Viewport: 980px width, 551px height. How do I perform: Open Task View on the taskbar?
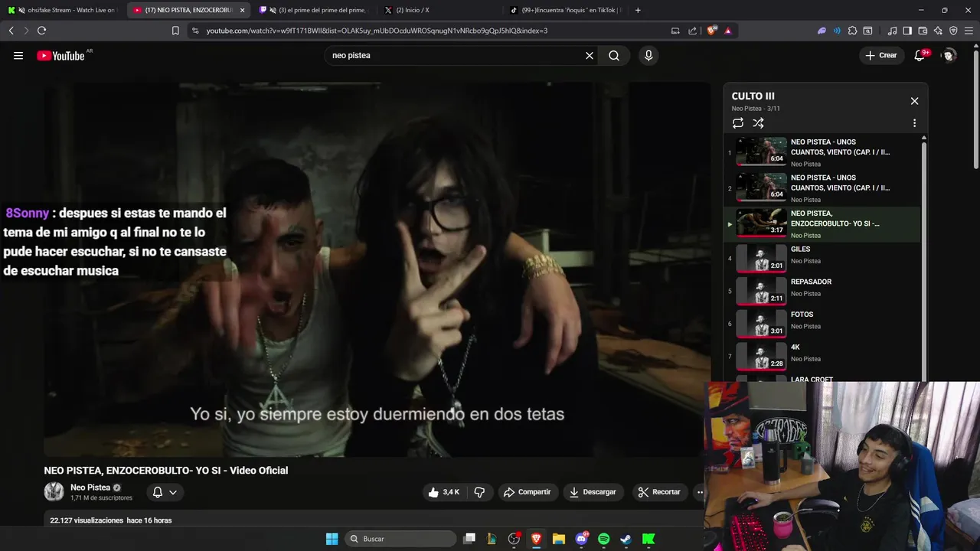[x=469, y=539]
